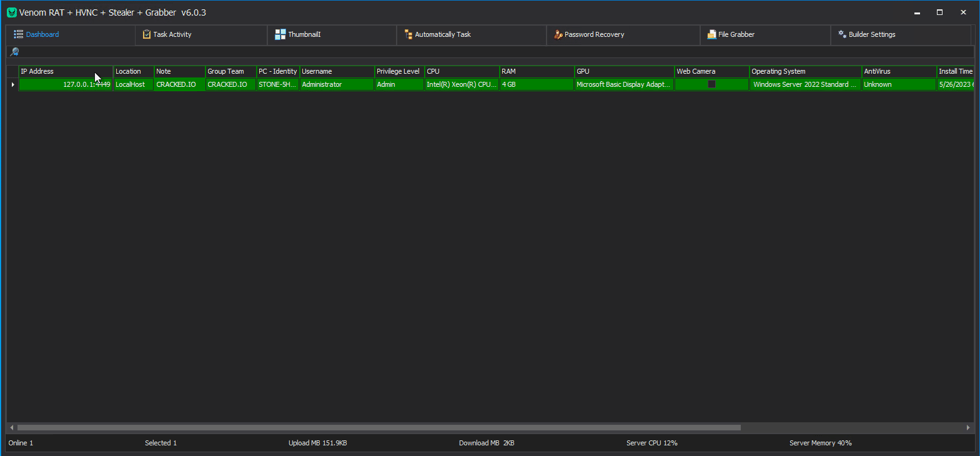Sort by the IP Address column header
The image size is (980, 456).
[x=66, y=71]
